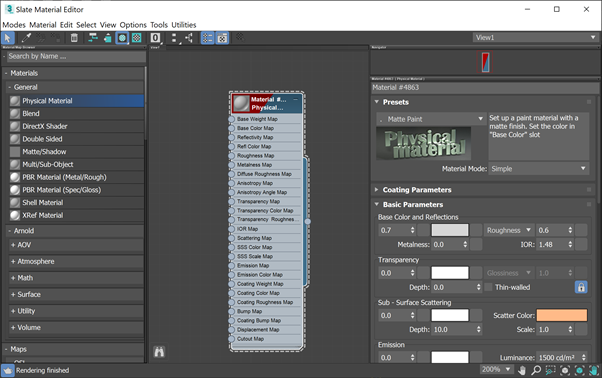Click the white Transparency color swatch
Image resolution: width=602 pixels, height=378 pixels.
[450, 273]
